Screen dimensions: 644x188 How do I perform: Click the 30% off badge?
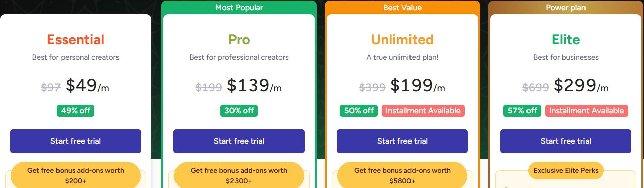click(x=239, y=111)
